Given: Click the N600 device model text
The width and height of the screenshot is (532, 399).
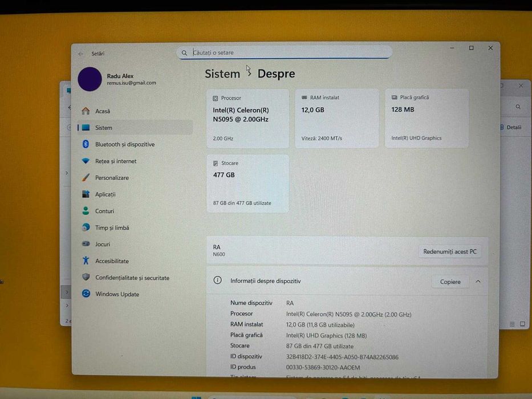Looking at the screenshot, I should [x=219, y=254].
